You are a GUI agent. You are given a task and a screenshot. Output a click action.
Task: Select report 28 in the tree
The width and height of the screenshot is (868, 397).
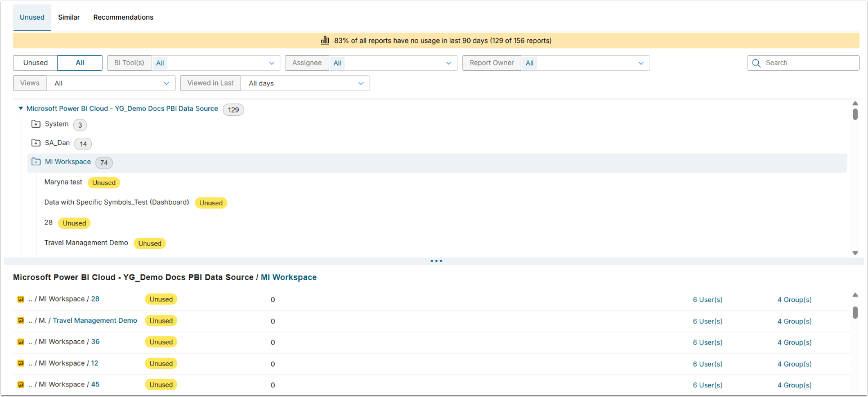point(48,223)
